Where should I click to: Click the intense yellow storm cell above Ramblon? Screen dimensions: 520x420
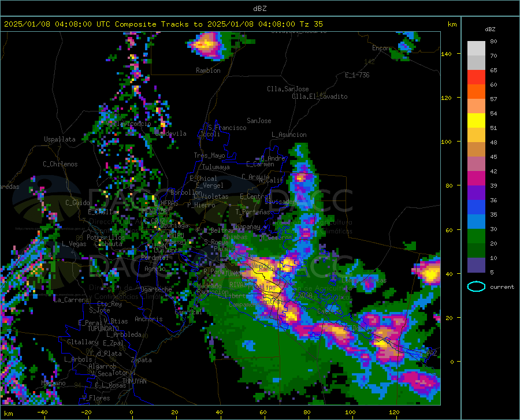[x=206, y=44]
